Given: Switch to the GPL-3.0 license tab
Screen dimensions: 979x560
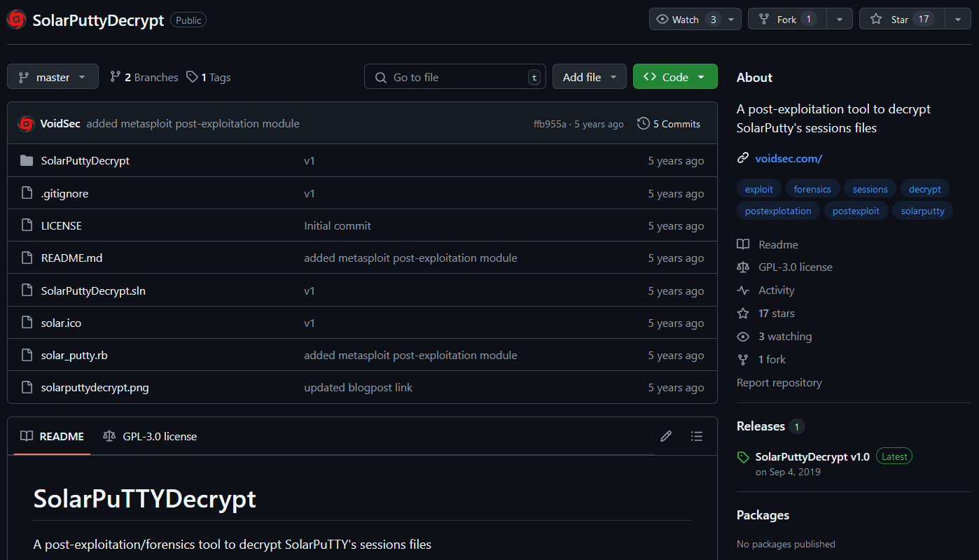Looking at the screenshot, I should 150,436.
